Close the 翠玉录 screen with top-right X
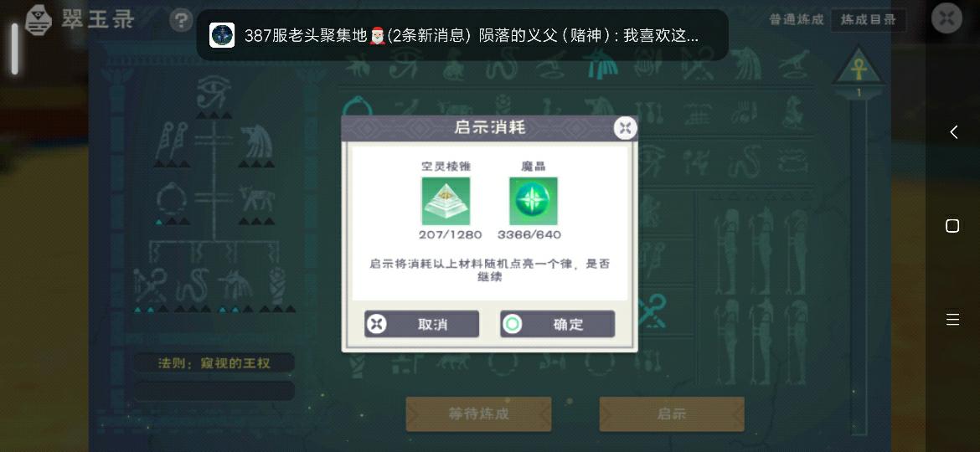The height and width of the screenshot is (452, 980). click(946, 18)
